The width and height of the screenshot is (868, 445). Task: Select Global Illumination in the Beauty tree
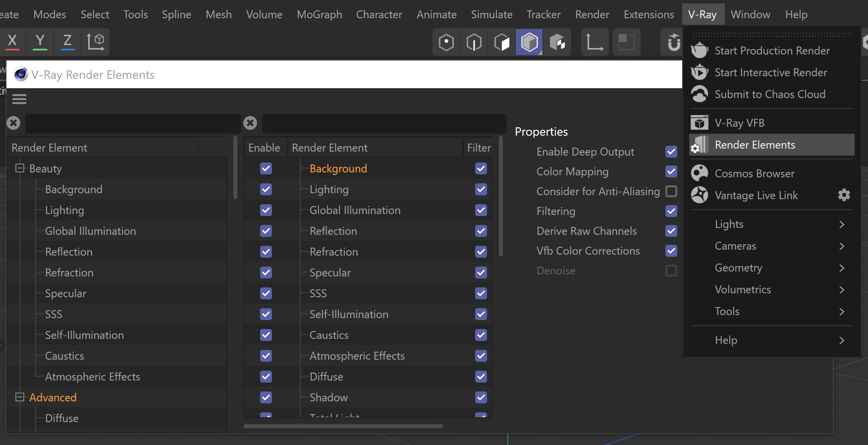pos(90,231)
